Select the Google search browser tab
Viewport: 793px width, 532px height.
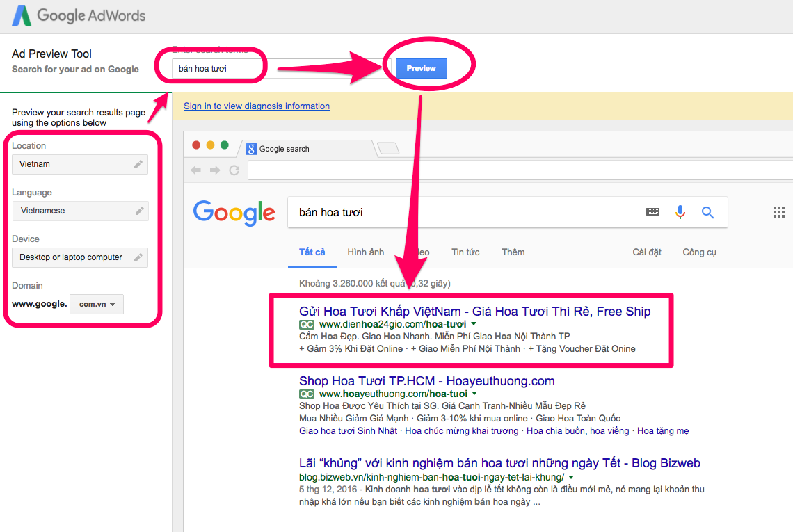tap(307, 149)
